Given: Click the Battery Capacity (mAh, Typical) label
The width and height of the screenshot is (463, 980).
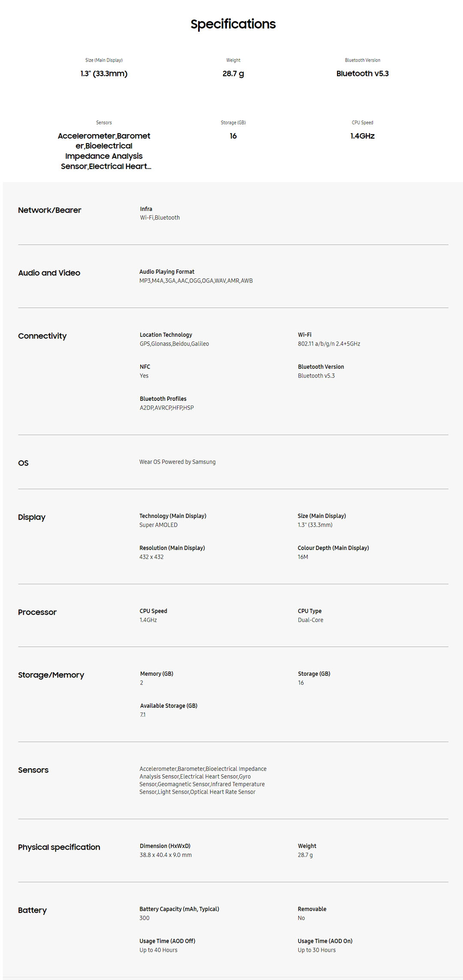Looking at the screenshot, I should click(179, 909).
